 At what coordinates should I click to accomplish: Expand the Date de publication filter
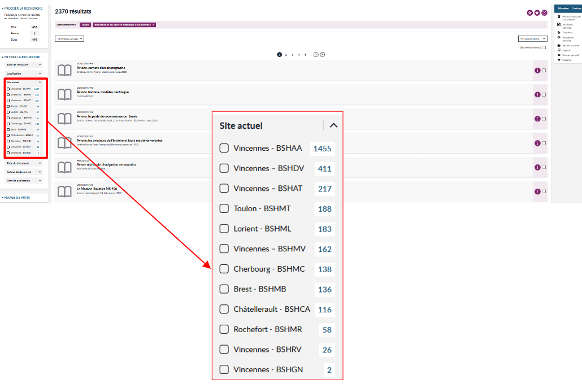pyautogui.click(x=24, y=181)
